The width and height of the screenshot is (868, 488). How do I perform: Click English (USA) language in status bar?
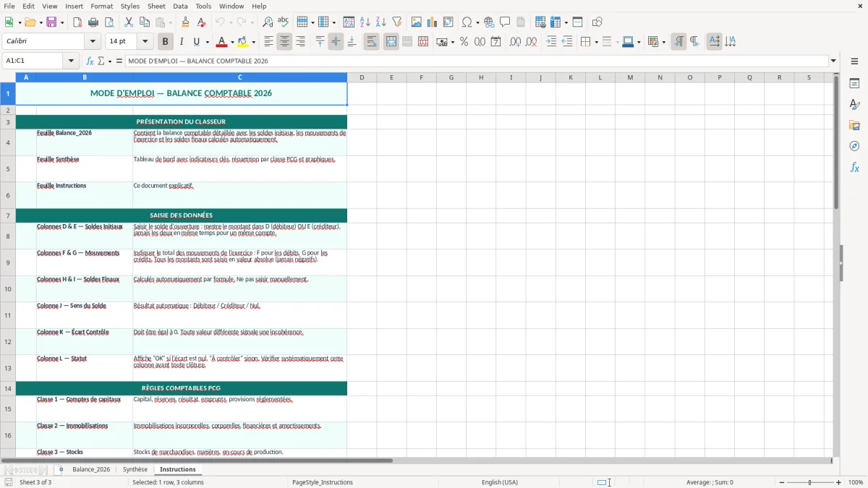click(x=500, y=482)
